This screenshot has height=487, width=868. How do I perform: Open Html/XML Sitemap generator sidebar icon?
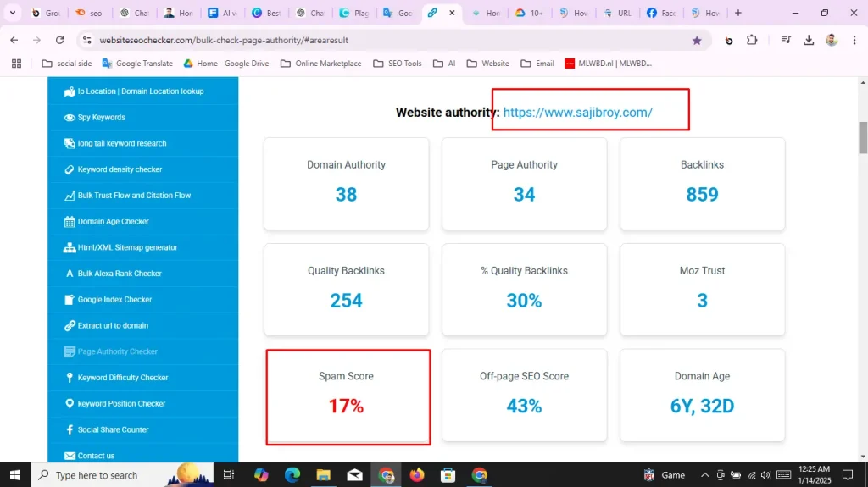tap(70, 248)
